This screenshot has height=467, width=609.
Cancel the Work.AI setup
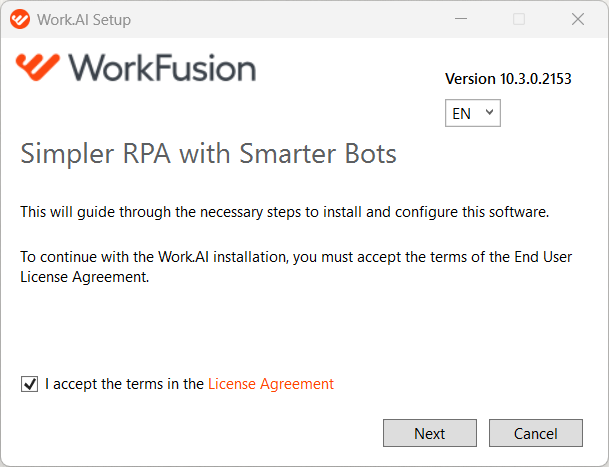point(536,433)
